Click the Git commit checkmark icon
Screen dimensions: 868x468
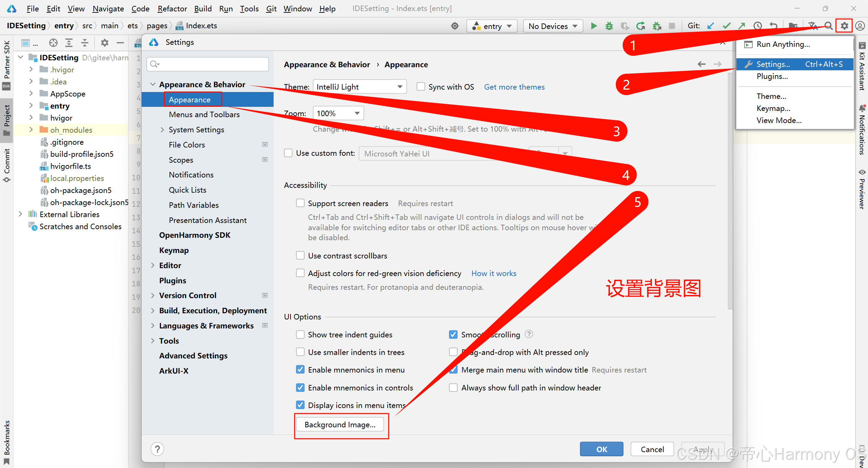tap(726, 26)
